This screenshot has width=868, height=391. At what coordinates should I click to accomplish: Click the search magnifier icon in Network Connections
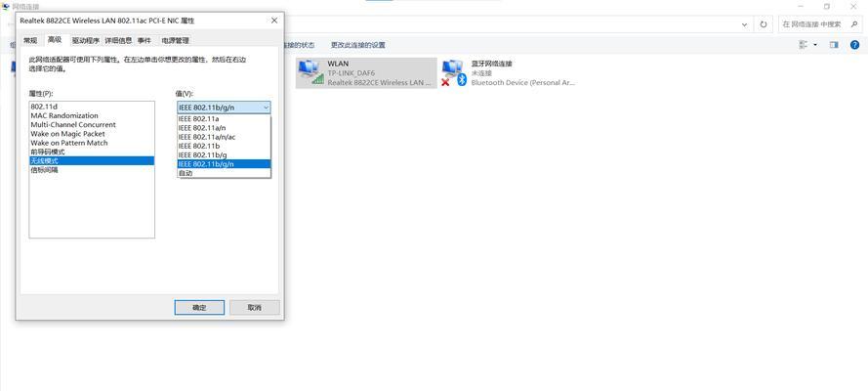pyautogui.click(x=852, y=24)
